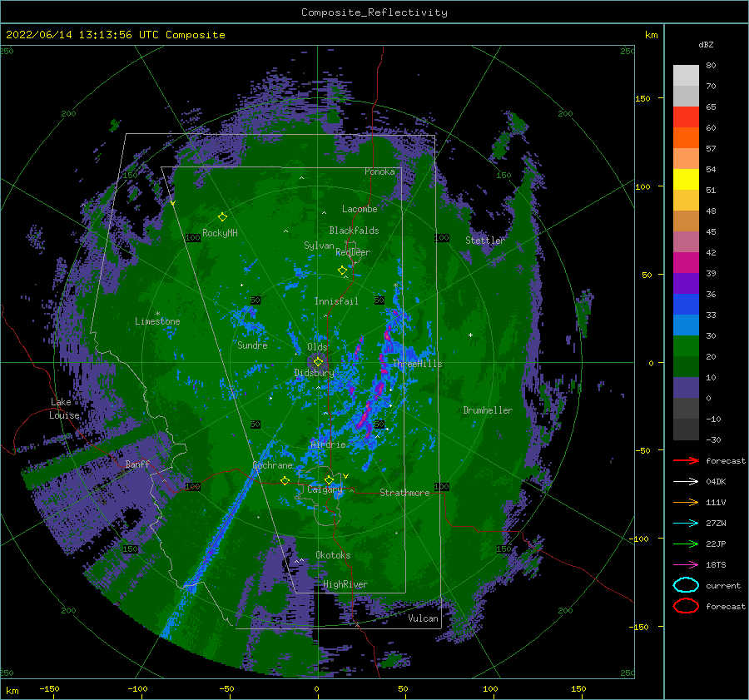Image resolution: width=749 pixels, height=700 pixels.
Task: Click the RockyMH label
Action: tap(220, 233)
